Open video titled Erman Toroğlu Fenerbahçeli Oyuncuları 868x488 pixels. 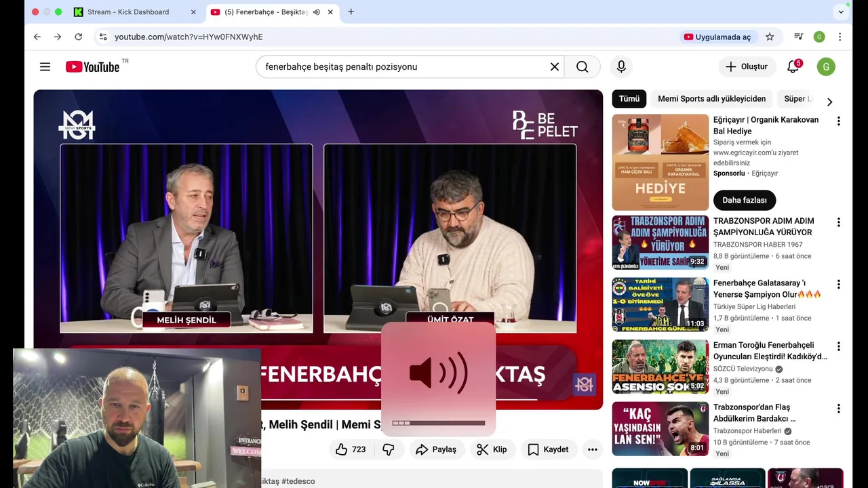(x=770, y=350)
